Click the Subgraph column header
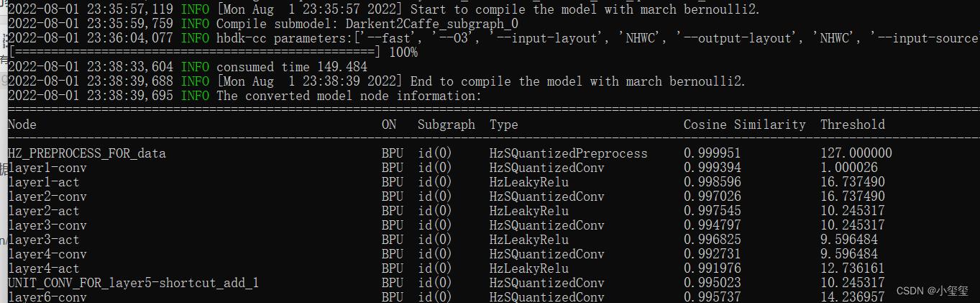Screen dimensions: 980x303 (446, 125)
